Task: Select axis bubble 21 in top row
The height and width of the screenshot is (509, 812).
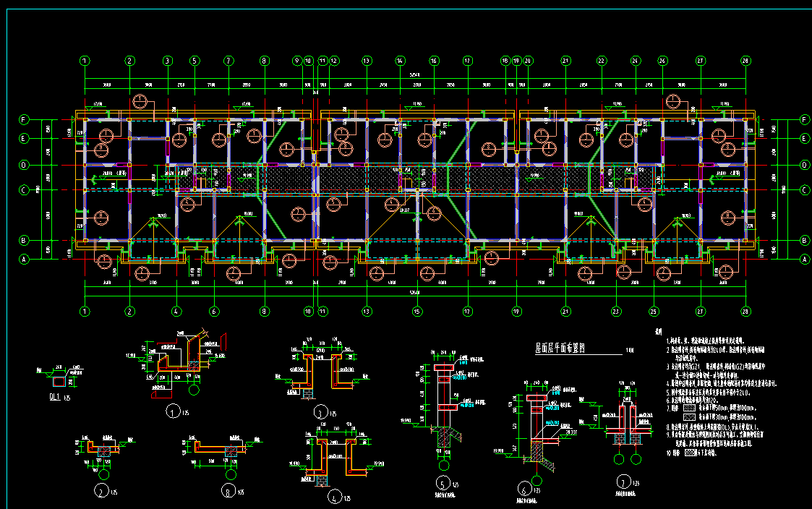Action: tap(565, 61)
